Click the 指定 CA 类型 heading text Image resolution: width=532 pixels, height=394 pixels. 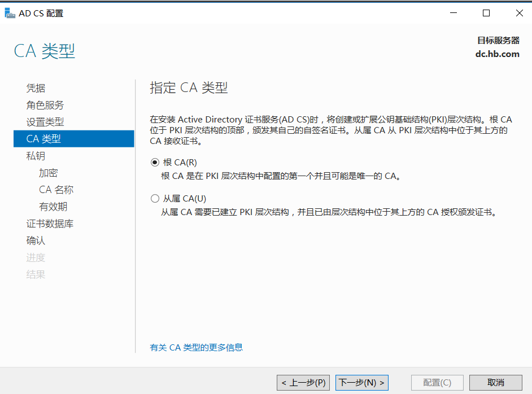tap(189, 88)
